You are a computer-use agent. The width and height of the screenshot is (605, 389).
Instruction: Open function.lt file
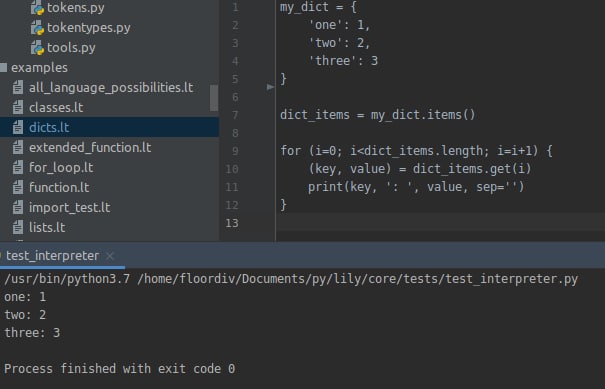coord(59,188)
